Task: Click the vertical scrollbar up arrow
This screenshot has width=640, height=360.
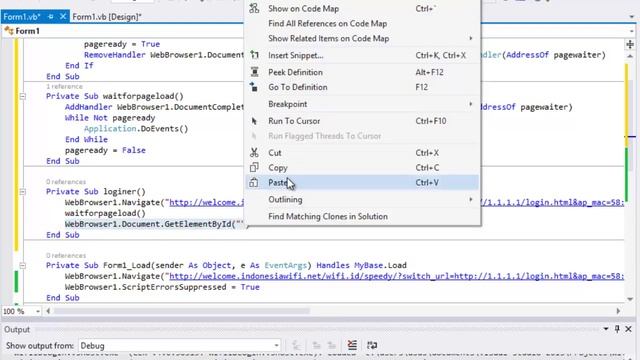Action: [630, 56]
